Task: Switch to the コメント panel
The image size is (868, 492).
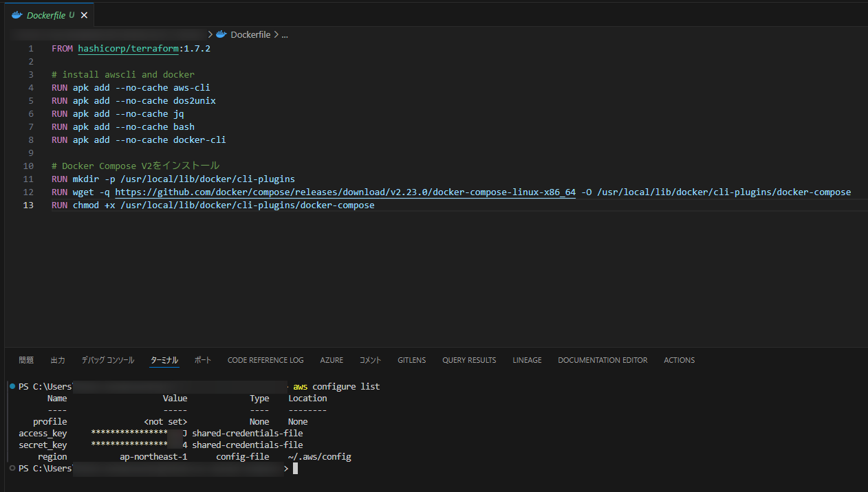Action: (370, 359)
